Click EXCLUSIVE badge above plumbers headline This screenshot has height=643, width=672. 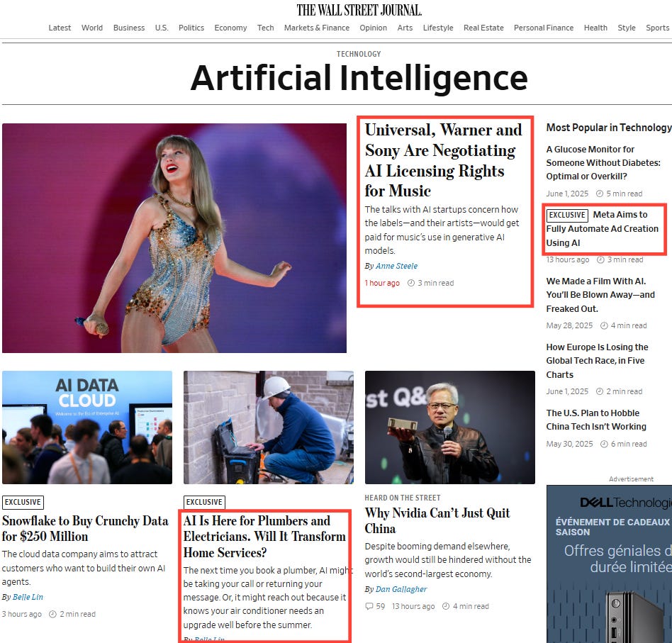coord(204,502)
